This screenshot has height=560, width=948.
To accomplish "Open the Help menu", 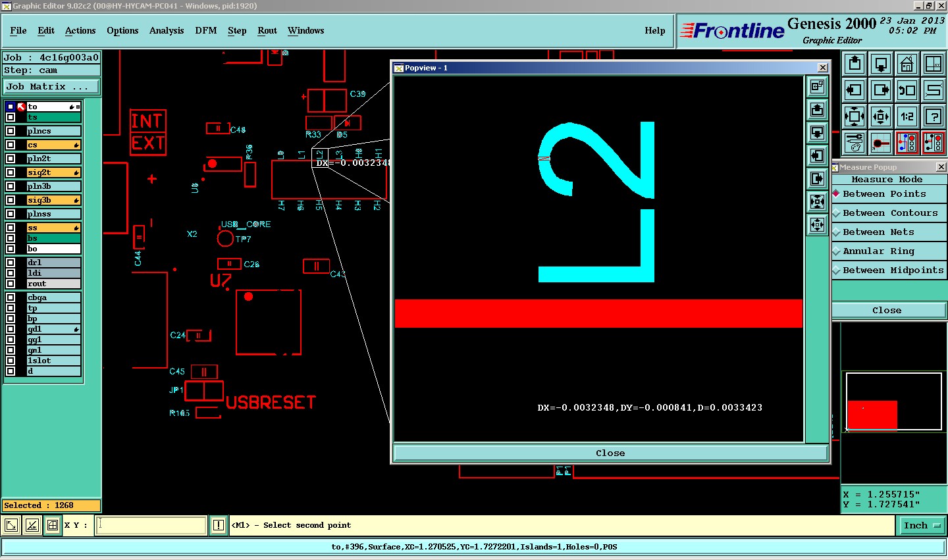I will (x=655, y=31).
